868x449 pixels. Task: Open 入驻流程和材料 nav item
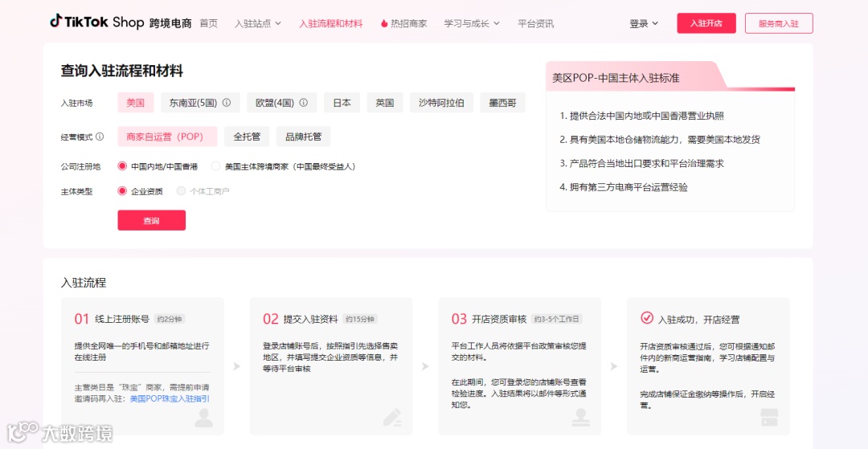[x=331, y=24]
